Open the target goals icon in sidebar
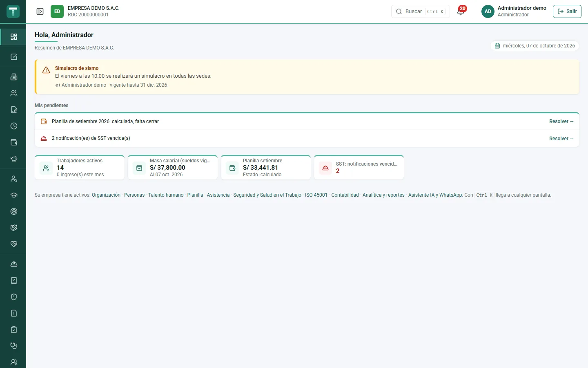 (x=14, y=211)
